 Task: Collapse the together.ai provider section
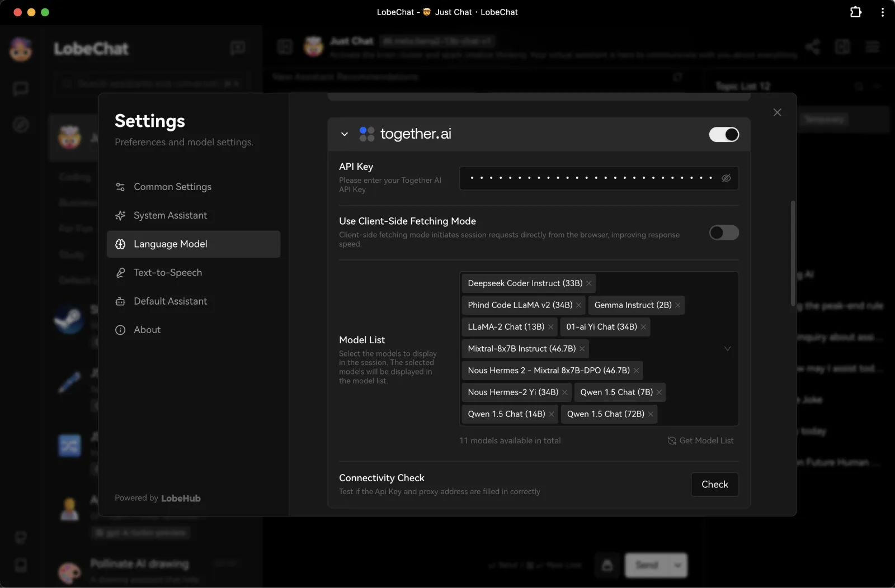[x=345, y=134]
